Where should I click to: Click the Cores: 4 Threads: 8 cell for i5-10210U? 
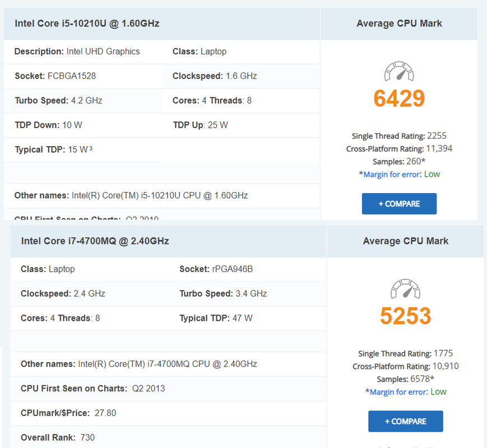(x=241, y=101)
